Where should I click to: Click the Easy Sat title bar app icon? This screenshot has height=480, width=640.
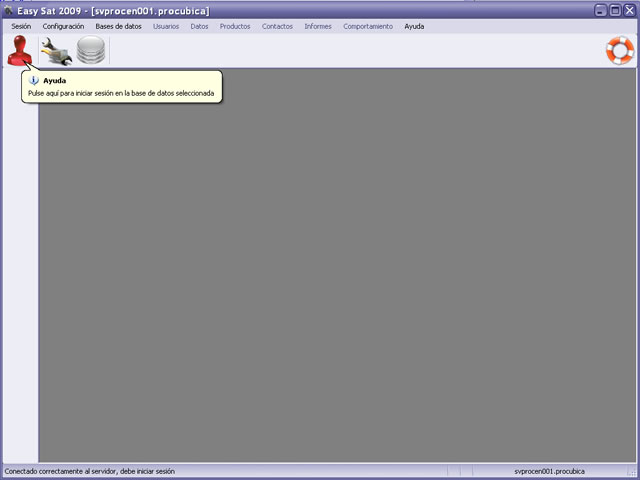[8, 11]
